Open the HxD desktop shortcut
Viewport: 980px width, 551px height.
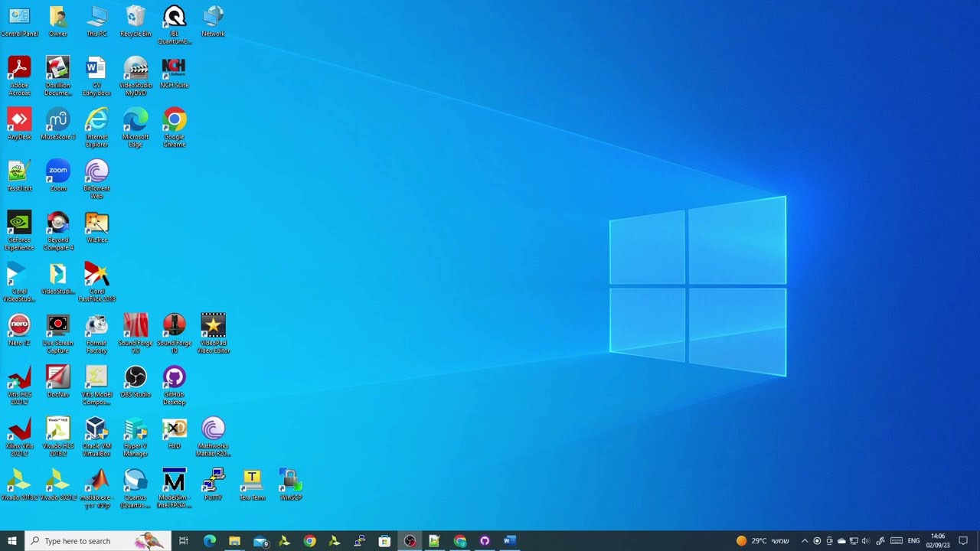coord(175,432)
